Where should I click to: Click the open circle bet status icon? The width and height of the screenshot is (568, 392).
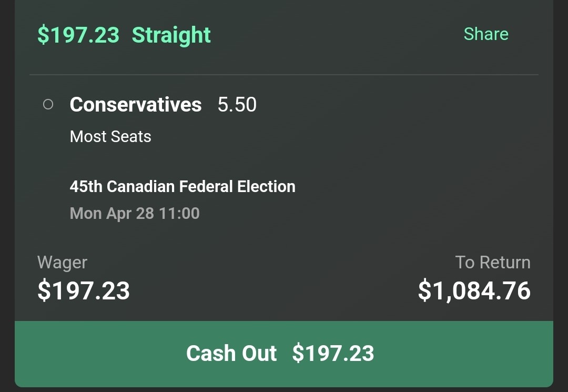click(x=48, y=105)
